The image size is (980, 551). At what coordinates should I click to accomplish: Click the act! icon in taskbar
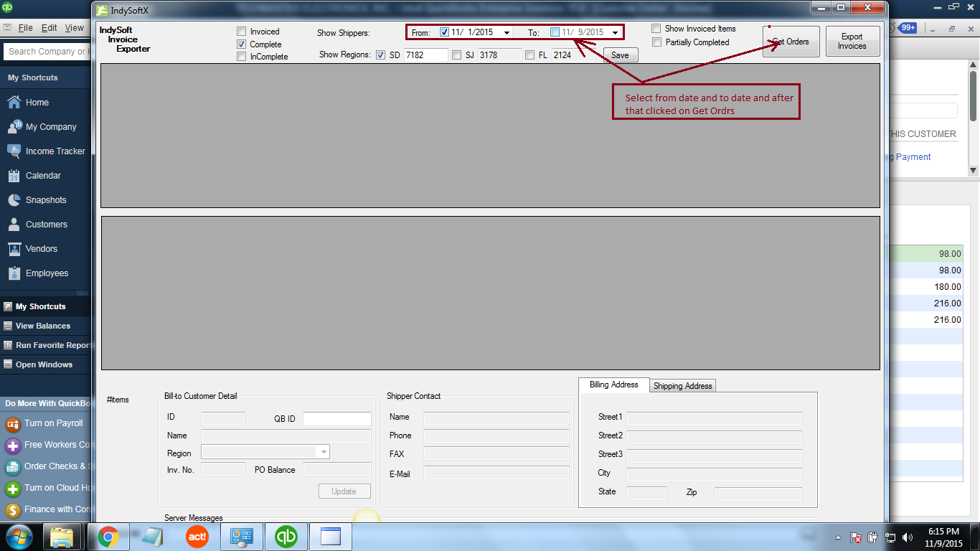[x=197, y=536]
